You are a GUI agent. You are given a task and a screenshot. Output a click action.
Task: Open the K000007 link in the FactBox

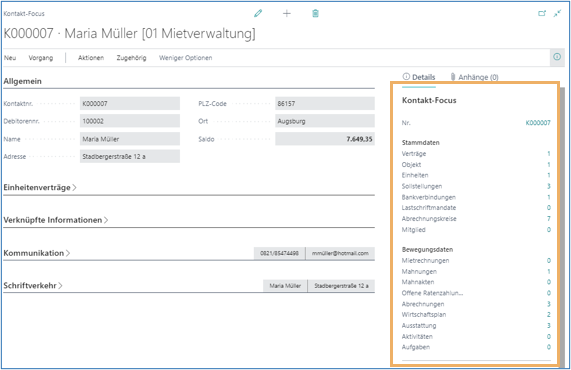[x=538, y=123]
